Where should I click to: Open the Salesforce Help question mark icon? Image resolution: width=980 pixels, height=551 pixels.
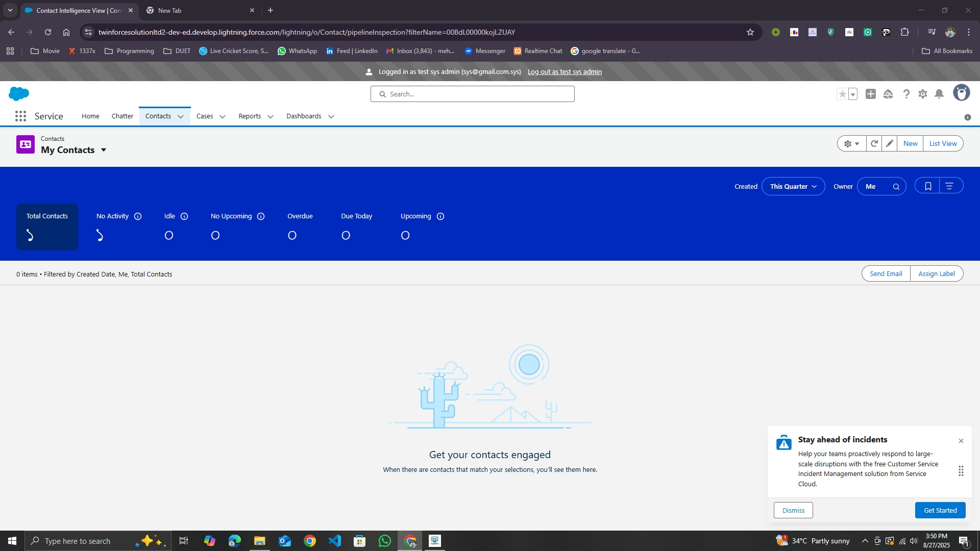(x=906, y=94)
